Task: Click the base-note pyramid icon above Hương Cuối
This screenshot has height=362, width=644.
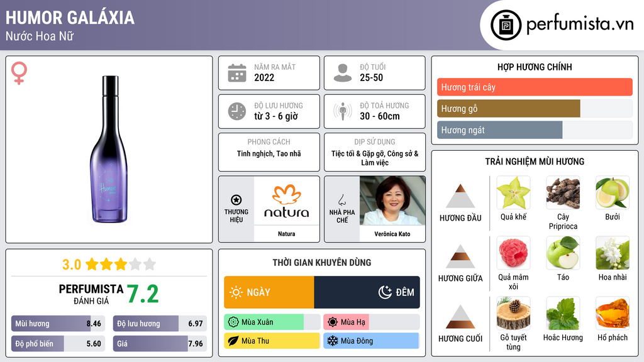Action: pyautogui.click(x=460, y=317)
